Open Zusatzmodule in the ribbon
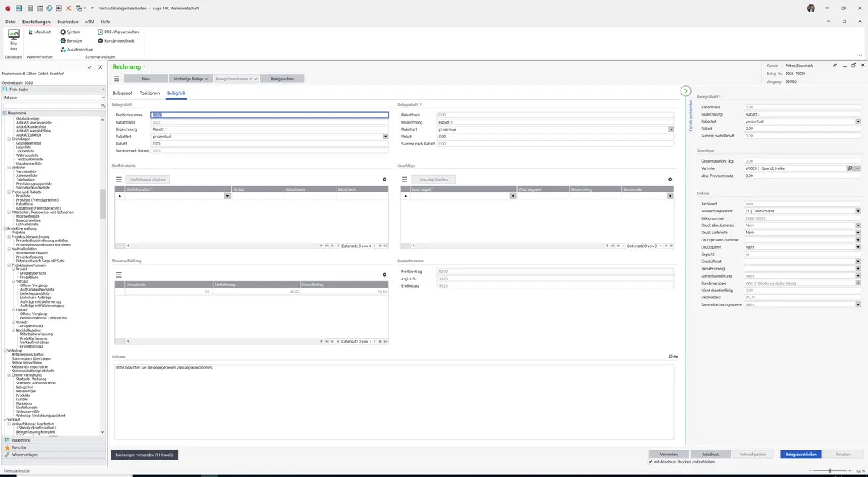 point(76,50)
